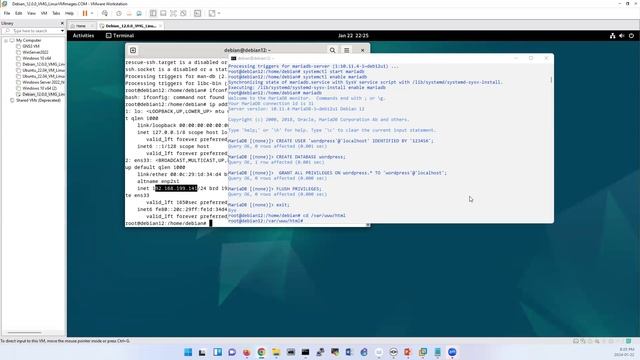This screenshot has width=640, height=360.
Task: Enter full screen mode from the toolbar
Action: coord(173,13)
